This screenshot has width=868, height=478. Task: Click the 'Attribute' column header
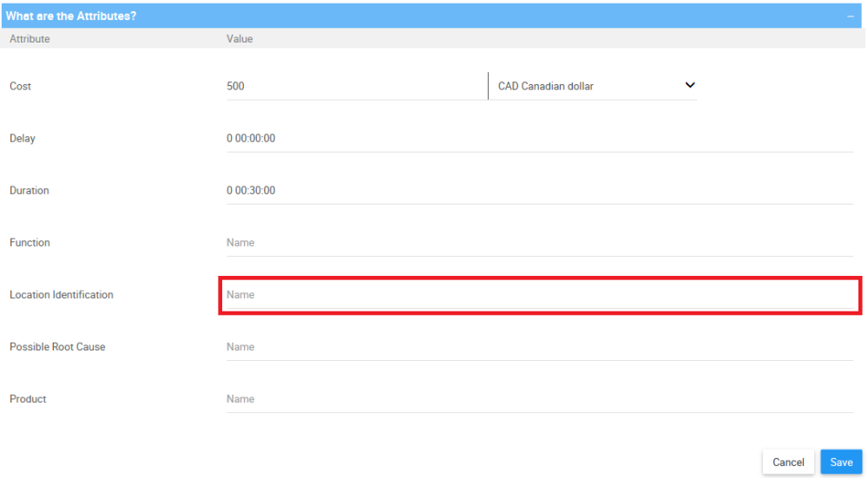30,39
